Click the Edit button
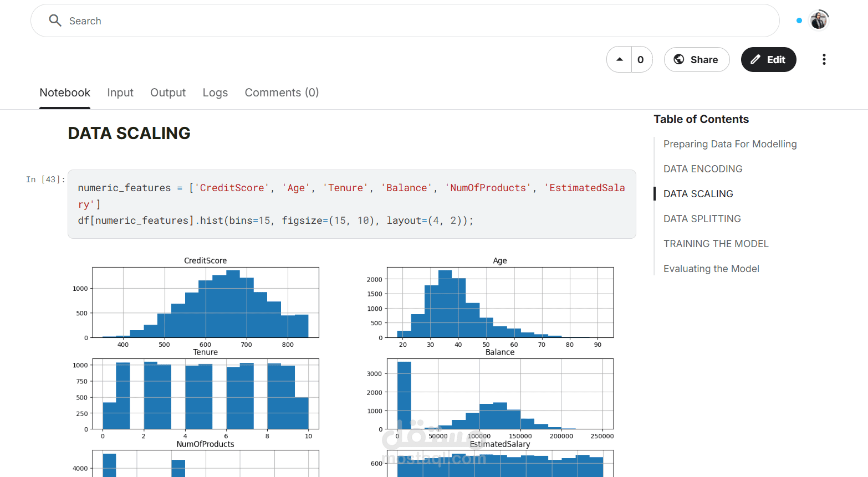The height and width of the screenshot is (477, 868). click(x=768, y=59)
